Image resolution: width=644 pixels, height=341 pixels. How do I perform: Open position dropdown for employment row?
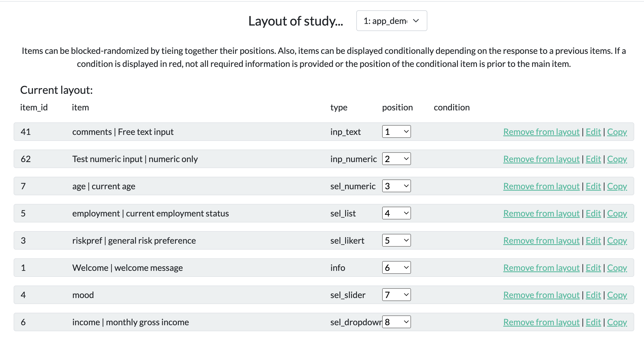click(396, 213)
